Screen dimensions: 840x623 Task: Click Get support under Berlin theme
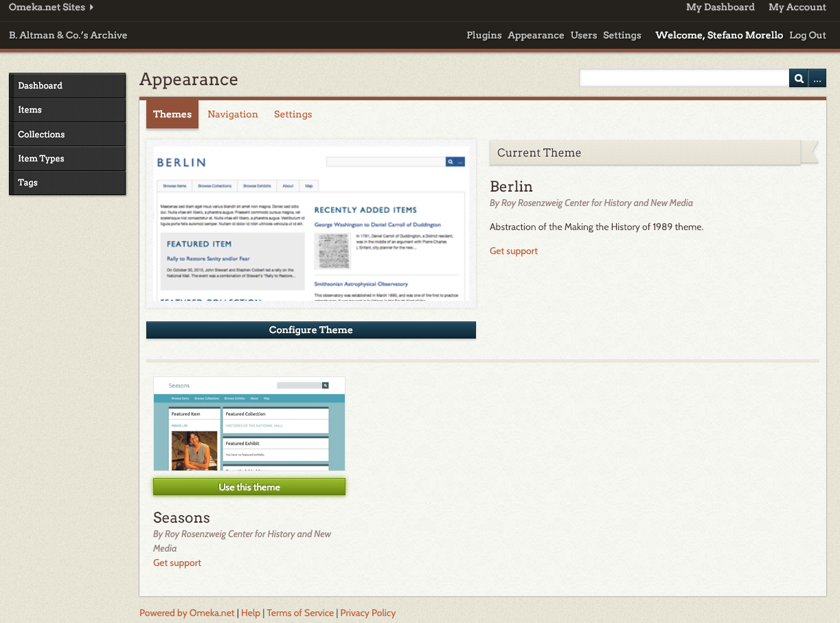[x=514, y=251]
